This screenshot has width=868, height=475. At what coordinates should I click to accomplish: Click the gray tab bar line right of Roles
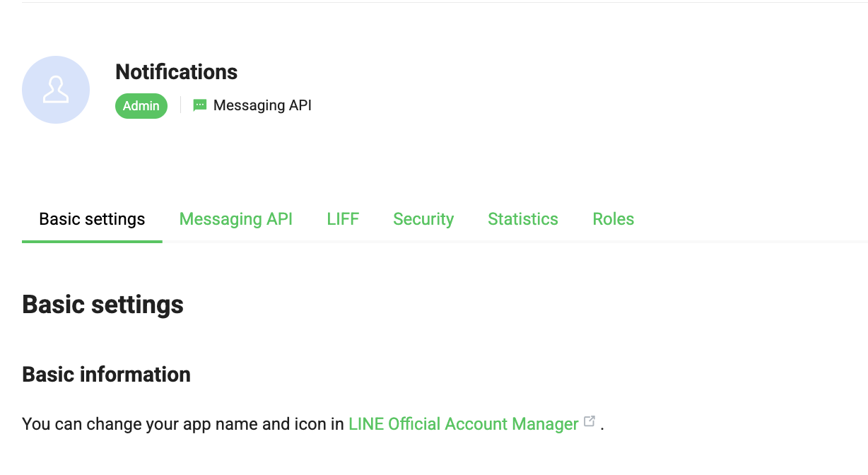749,242
